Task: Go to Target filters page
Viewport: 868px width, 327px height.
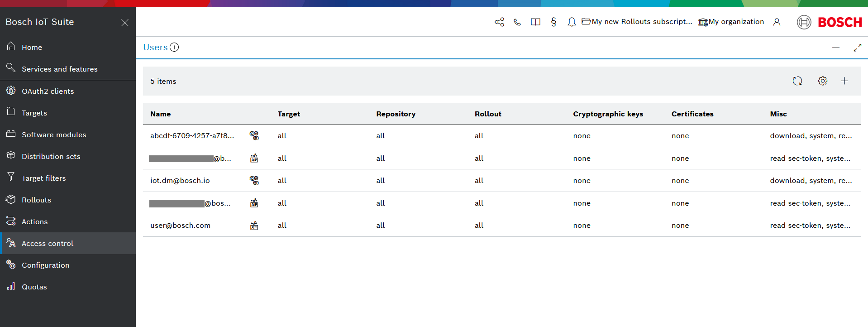Action: click(43, 178)
